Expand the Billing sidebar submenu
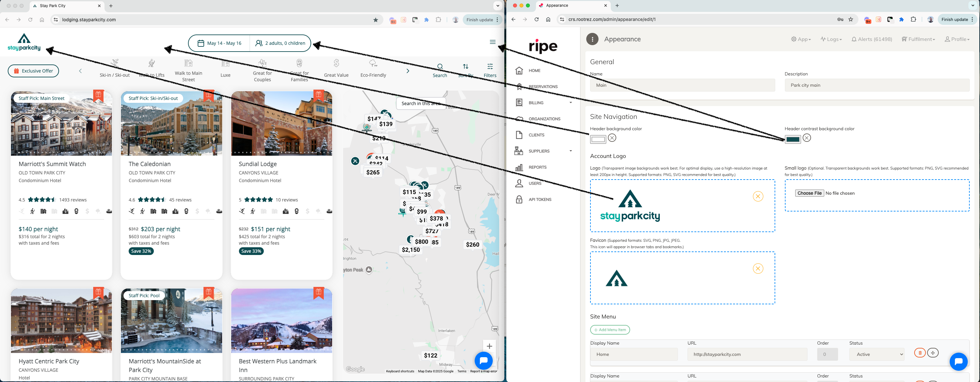Screen dimensions: 980x382 click(x=570, y=103)
